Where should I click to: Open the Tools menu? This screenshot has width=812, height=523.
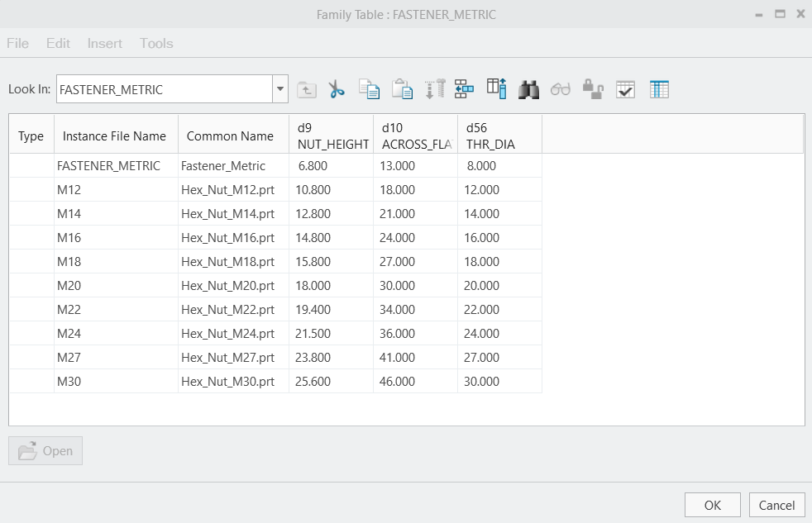[x=155, y=43]
